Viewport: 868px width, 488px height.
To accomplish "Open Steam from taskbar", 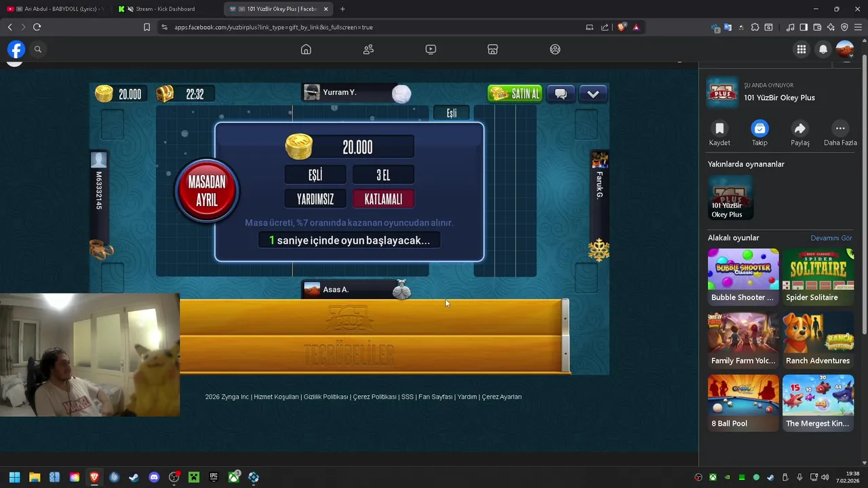I will 134,477.
